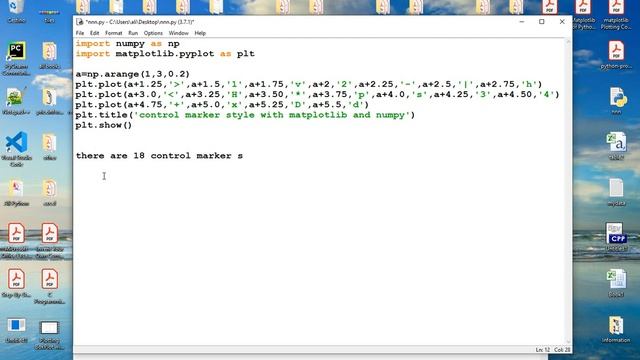Click the 'Col: 28' status bar entry
Viewport: 640px width, 360px height.
(562, 350)
